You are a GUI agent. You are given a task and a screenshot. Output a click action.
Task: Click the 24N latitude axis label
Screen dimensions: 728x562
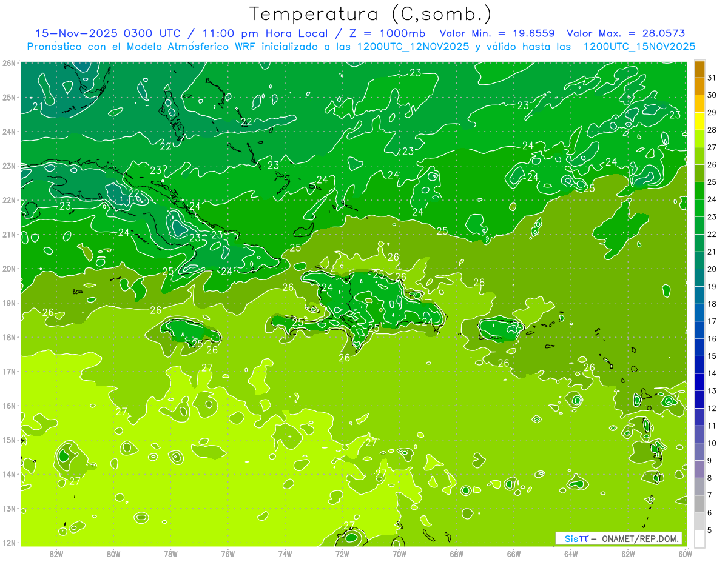coord(9,132)
